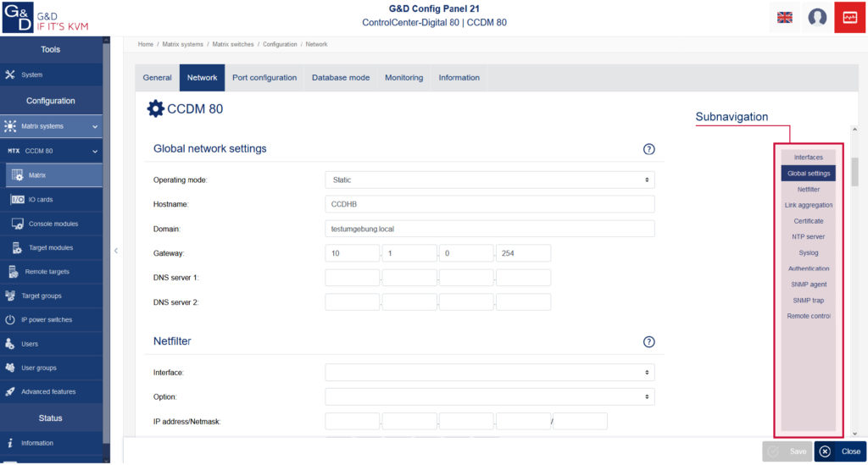Switch to Port configuration tab
868x465 pixels.
coord(264,77)
